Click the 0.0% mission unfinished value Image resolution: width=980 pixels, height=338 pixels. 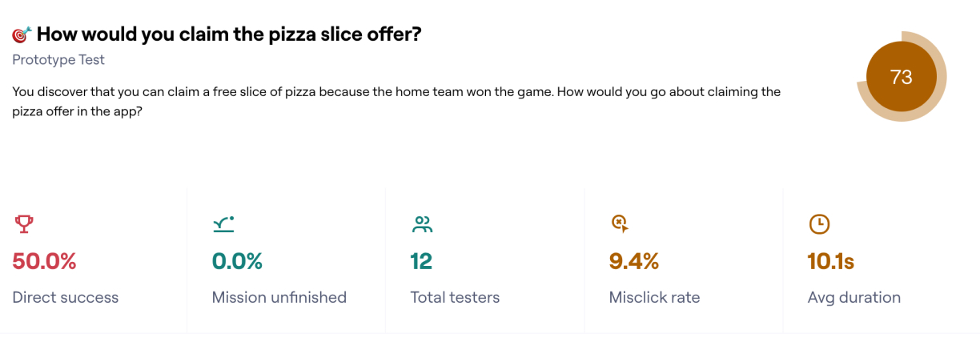[x=237, y=261]
